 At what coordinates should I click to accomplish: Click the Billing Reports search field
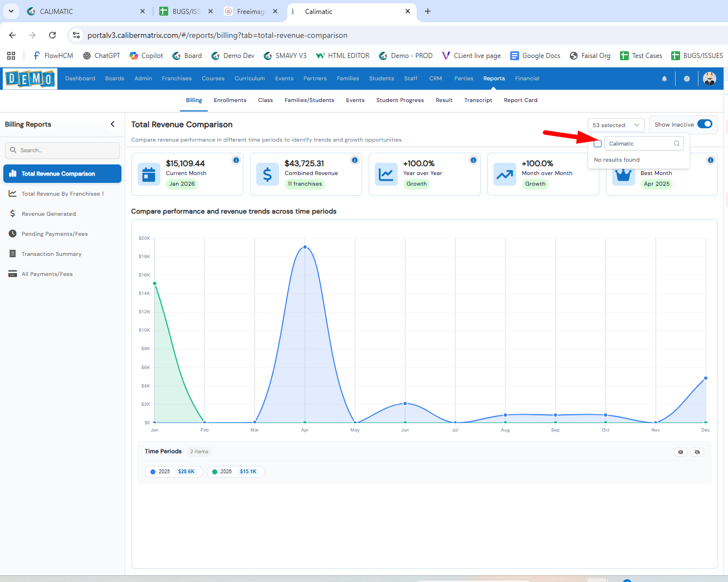[x=62, y=151]
